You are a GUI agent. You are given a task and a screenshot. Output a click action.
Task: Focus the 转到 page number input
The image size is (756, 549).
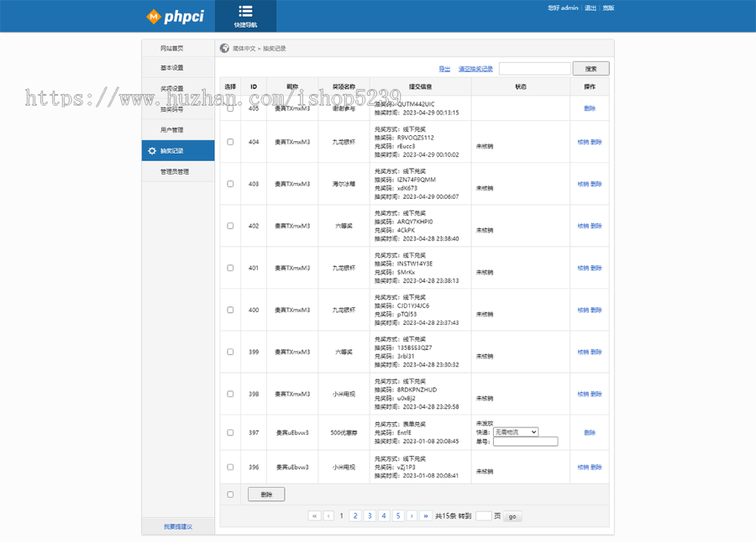(x=484, y=515)
